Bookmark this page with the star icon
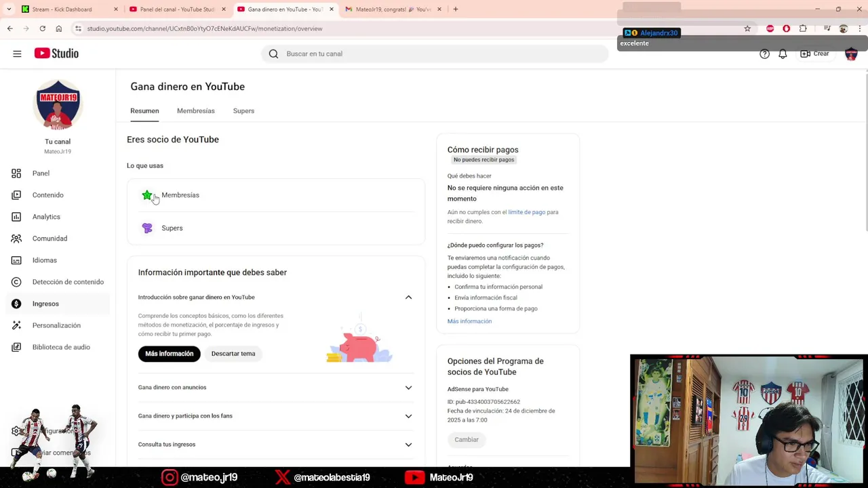This screenshot has width=868, height=488. (x=747, y=28)
